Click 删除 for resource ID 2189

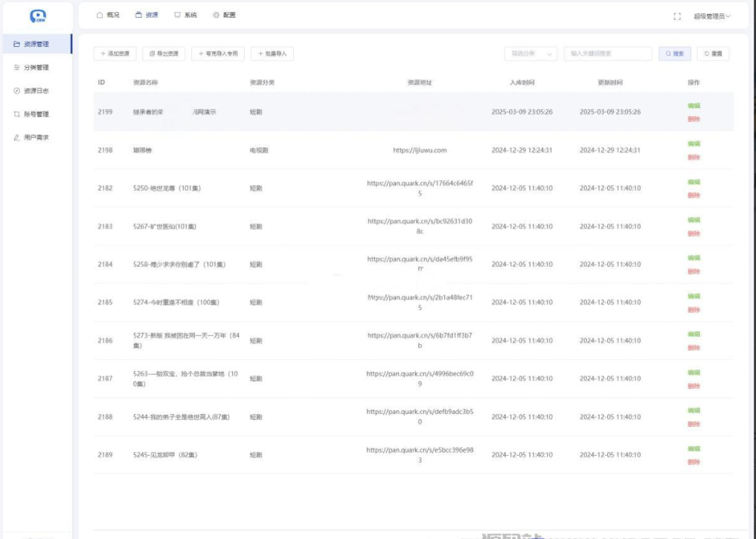coord(693,462)
